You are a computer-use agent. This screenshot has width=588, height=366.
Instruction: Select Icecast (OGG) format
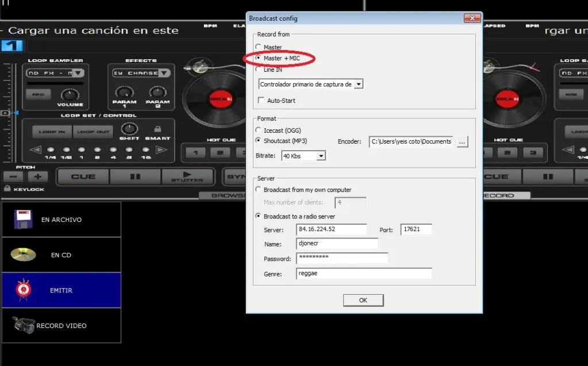258,130
